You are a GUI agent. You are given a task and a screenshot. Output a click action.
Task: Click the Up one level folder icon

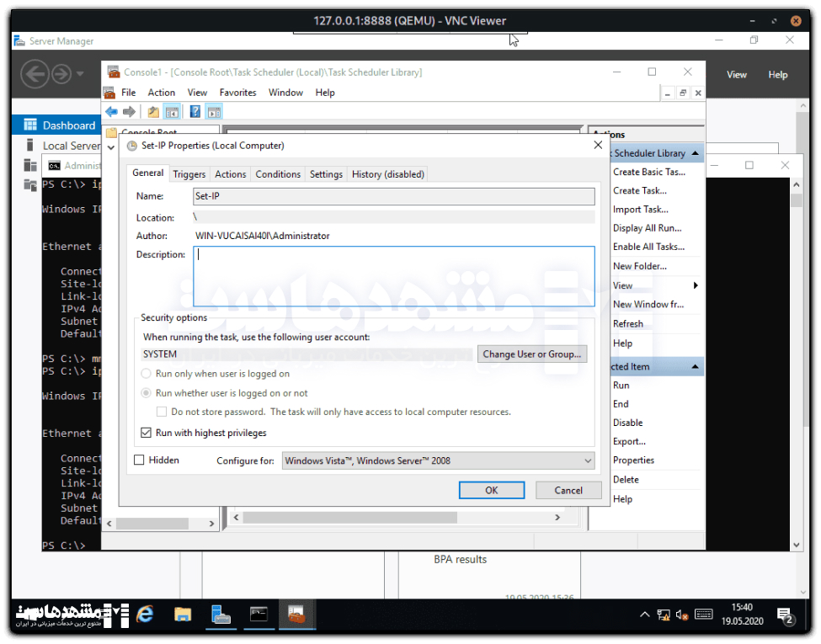pyautogui.click(x=153, y=112)
